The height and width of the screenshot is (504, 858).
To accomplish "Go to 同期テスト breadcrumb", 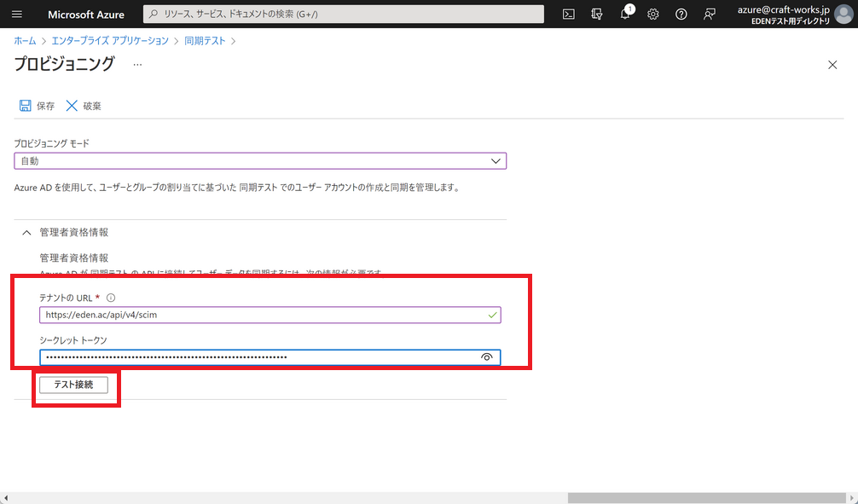I will 205,41.
